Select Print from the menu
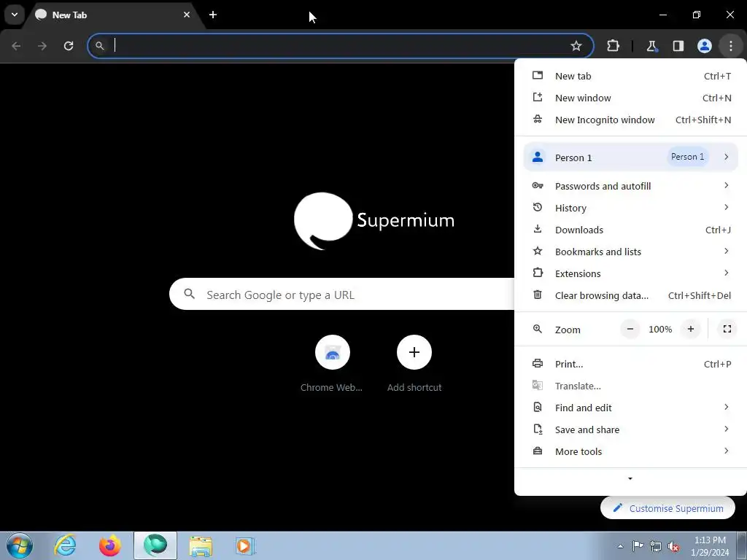Image resolution: width=747 pixels, height=560 pixels. coord(631,365)
